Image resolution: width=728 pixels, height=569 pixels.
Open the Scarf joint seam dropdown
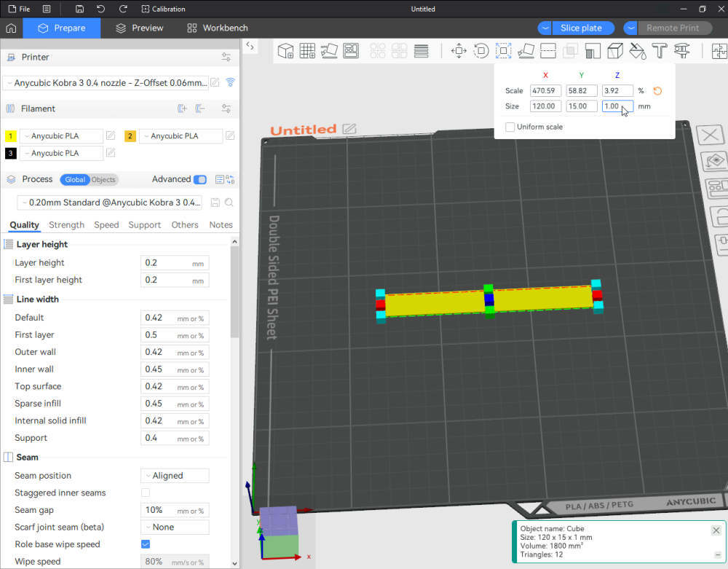point(175,527)
